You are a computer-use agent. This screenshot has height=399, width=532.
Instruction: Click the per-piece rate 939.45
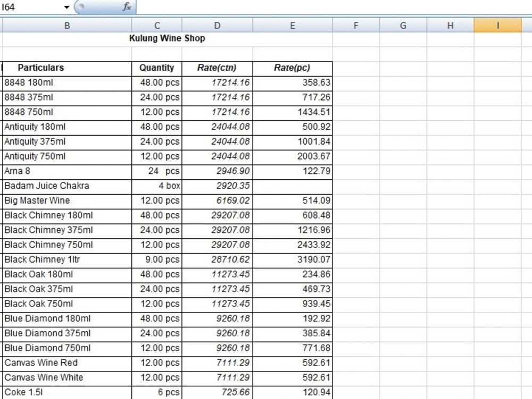click(293, 304)
